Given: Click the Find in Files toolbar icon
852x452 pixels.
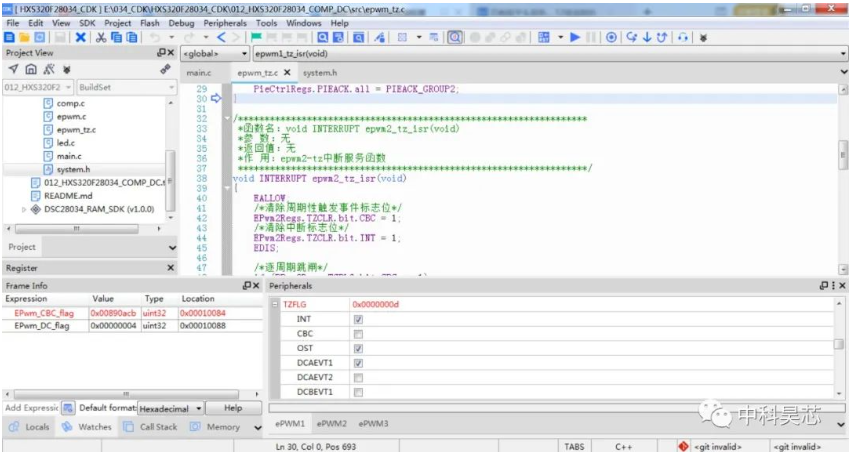Looking at the screenshot, I should tap(359, 37).
